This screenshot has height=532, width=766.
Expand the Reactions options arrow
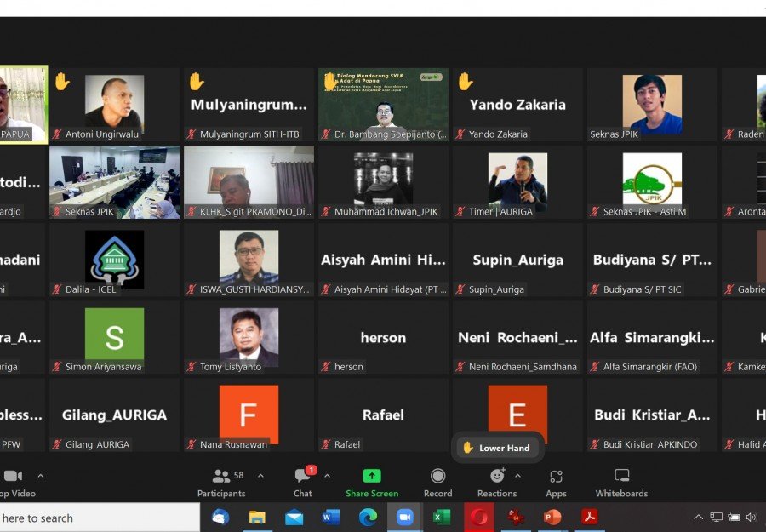[x=517, y=475]
